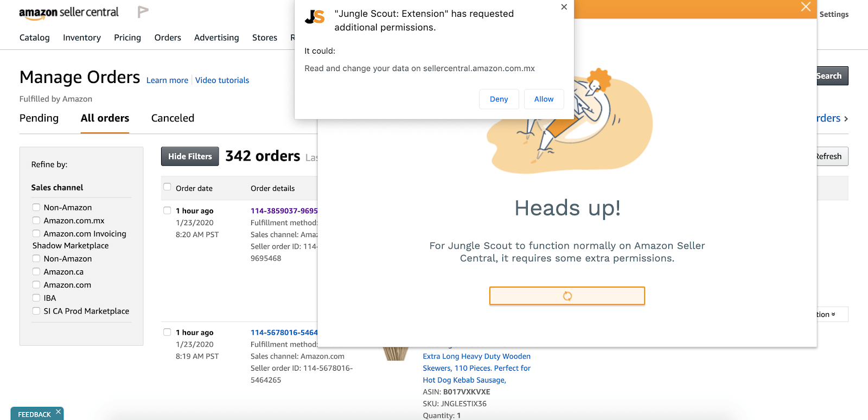Open the Catalog menu
The height and width of the screenshot is (420, 868).
pos(35,37)
